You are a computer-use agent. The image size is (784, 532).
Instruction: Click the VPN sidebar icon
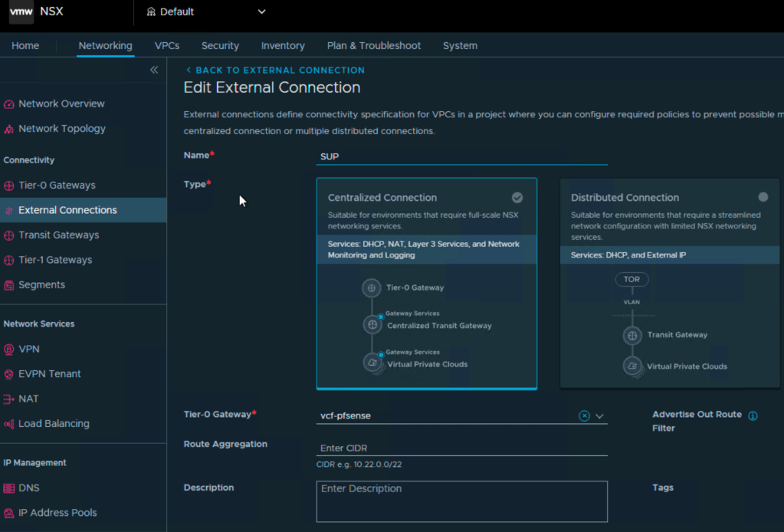[9, 350]
